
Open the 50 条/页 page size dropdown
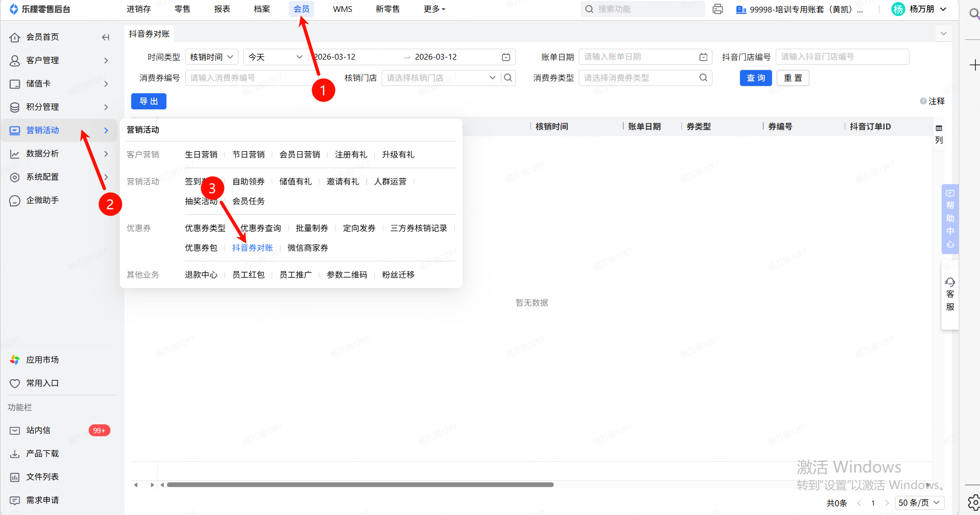pyautogui.click(x=919, y=503)
